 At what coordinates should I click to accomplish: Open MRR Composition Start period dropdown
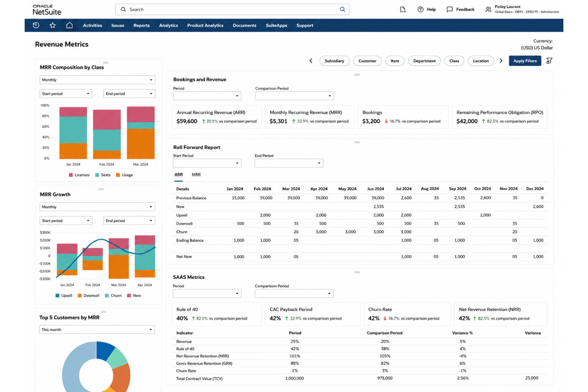(x=66, y=94)
